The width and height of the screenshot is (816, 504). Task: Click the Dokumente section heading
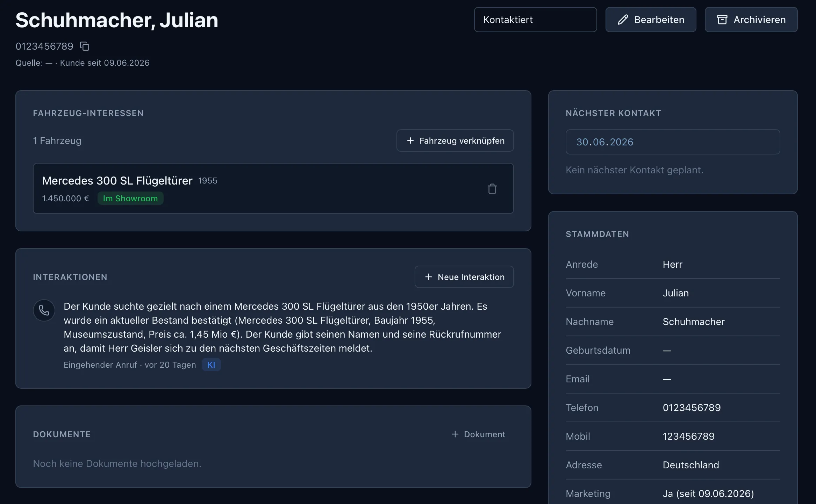[62, 434]
